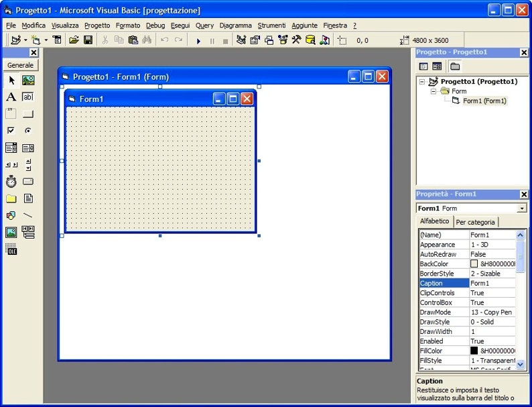Click the Project Explorer toolbar icon
This screenshot has width=532, height=407.
(241, 40)
